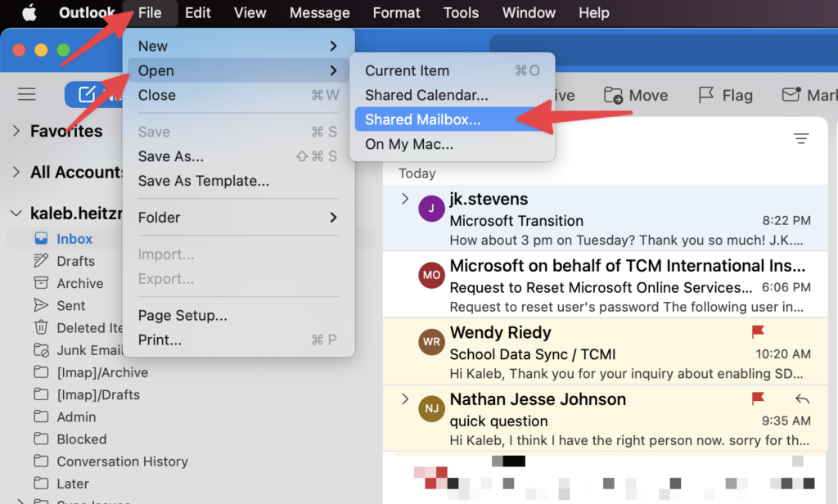Select the Archive folder in sidebar
The image size is (838, 504).
tap(79, 283)
